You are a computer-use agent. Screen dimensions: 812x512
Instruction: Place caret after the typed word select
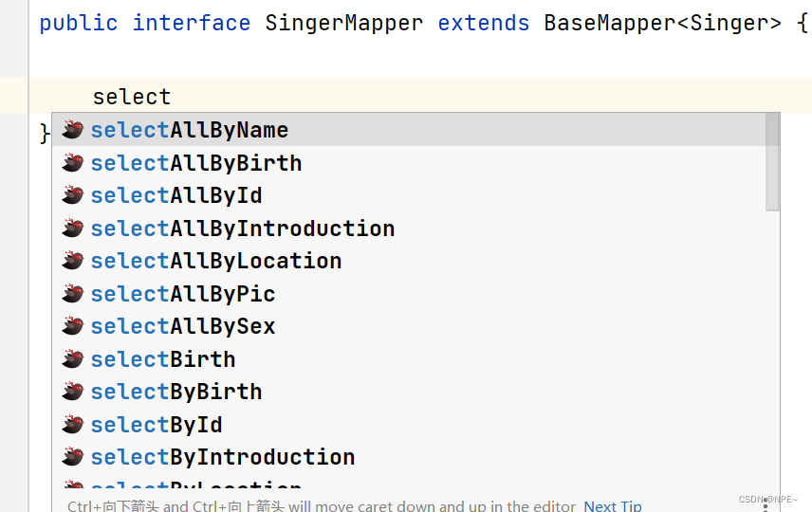pos(172,97)
